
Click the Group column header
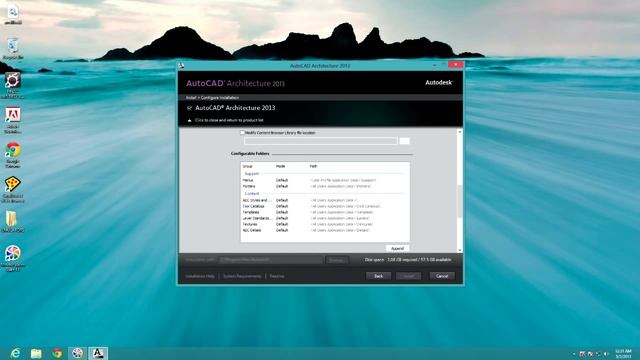point(248,166)
